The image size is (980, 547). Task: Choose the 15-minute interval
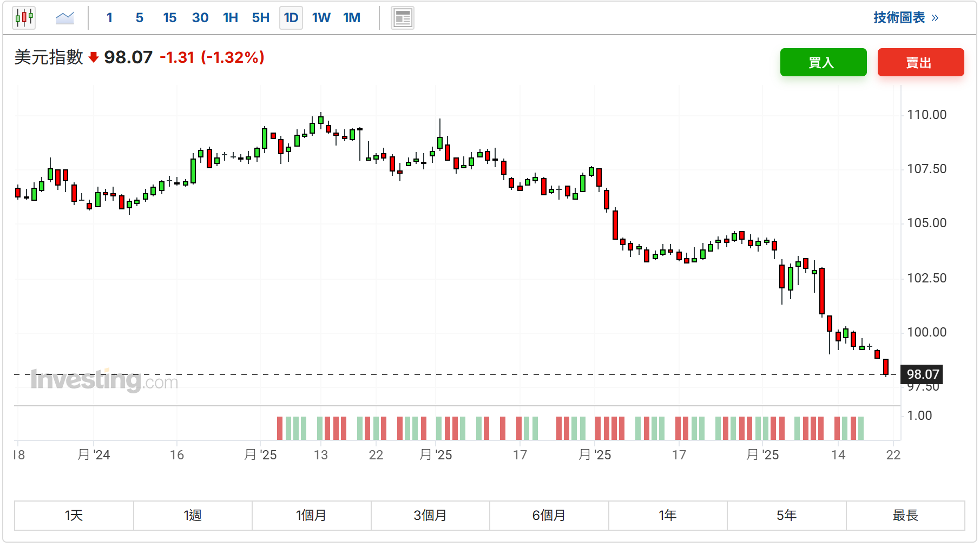click(170, 18)
